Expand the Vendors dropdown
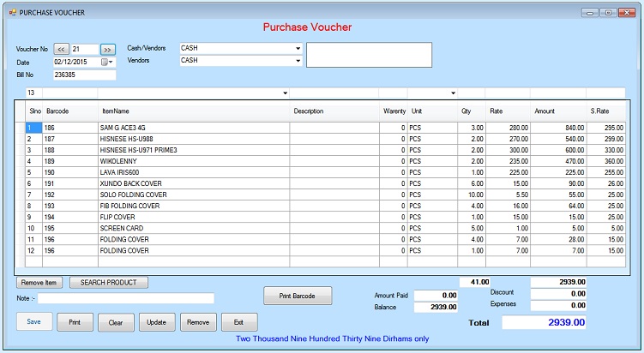The height and width of the screenshot is (353, 644). pyautogui.click(x=298, y=61)
